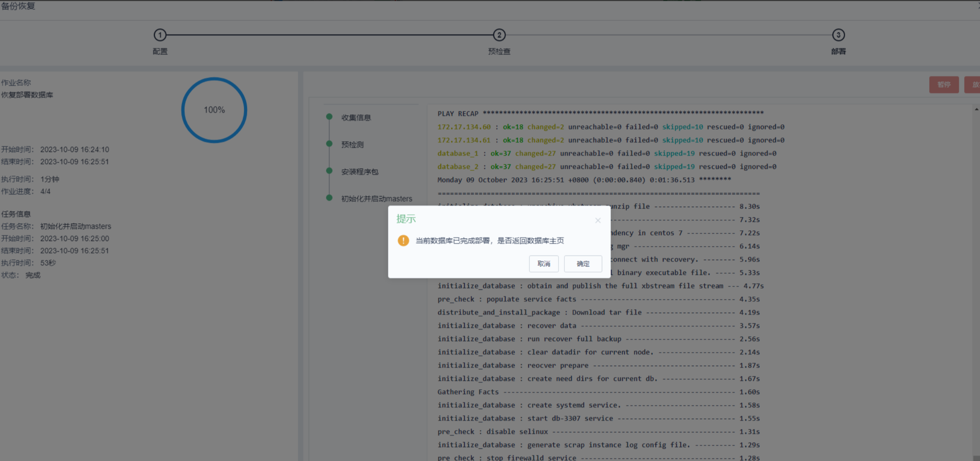Viewport: 980px width, 461px height.
Task: Click the green dot beside 安装程序包
Action: click(329, 170)
